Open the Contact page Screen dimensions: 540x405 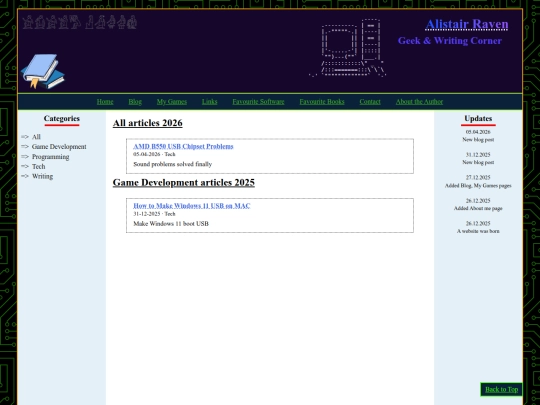tap(370, 102)
